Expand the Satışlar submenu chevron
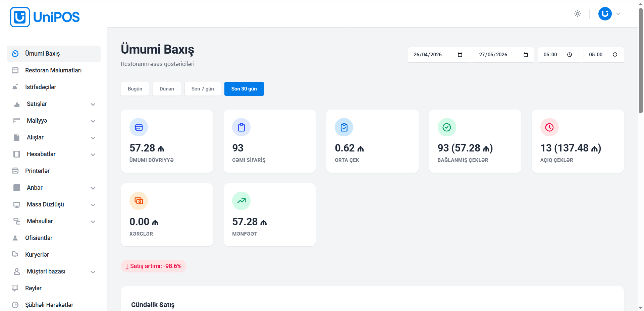644x311 pixels. [93, 104]
